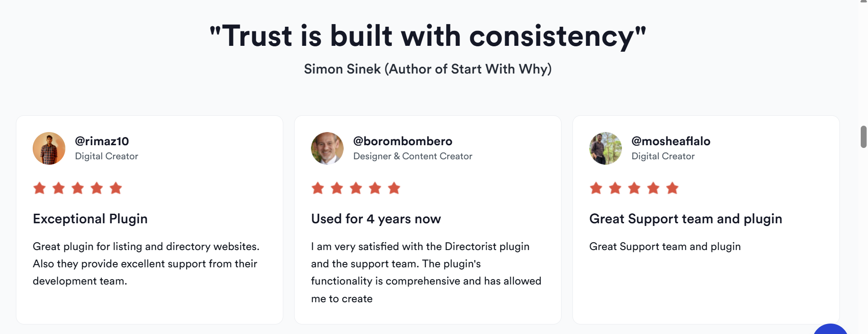Viewport: 868px width, 334px height.
Task: Click the bold review heading in @mosheaflalo's card
Action: tap(686, 219)
